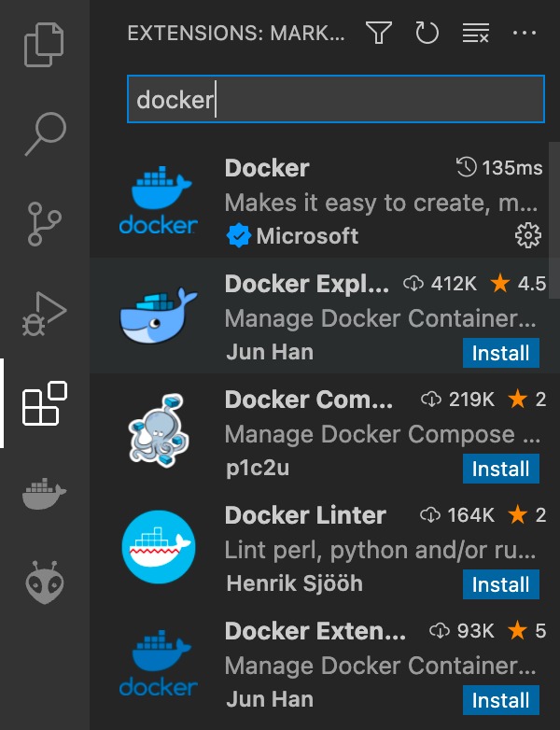Install Docker Linter extension

point(501,584)
